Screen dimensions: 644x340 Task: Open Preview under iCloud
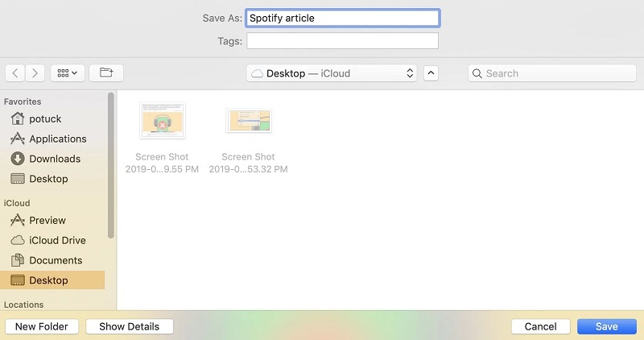(52, 221)
